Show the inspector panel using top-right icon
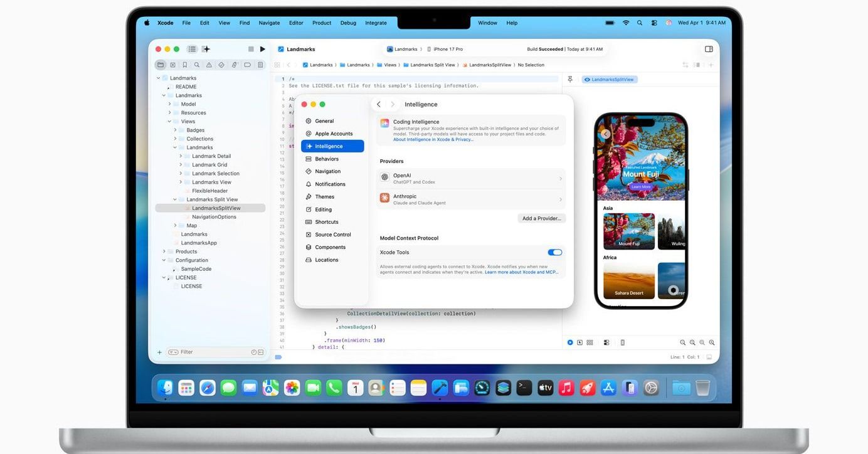The image size is (868, 454). (x=709, y=49)
